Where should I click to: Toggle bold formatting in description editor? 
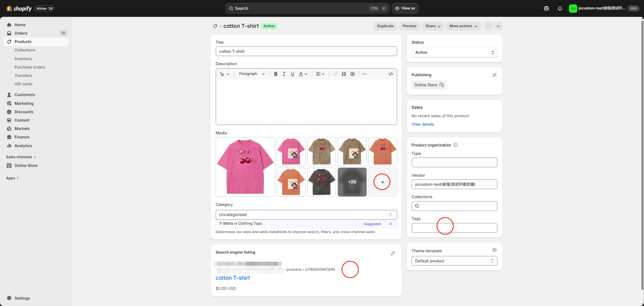point(276,74)
